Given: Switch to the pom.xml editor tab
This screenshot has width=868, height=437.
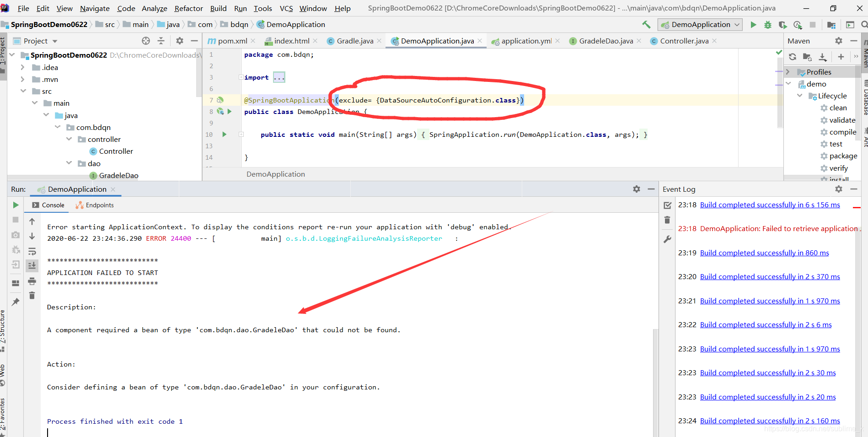Looking at the screenshot, I should (231, 41).
